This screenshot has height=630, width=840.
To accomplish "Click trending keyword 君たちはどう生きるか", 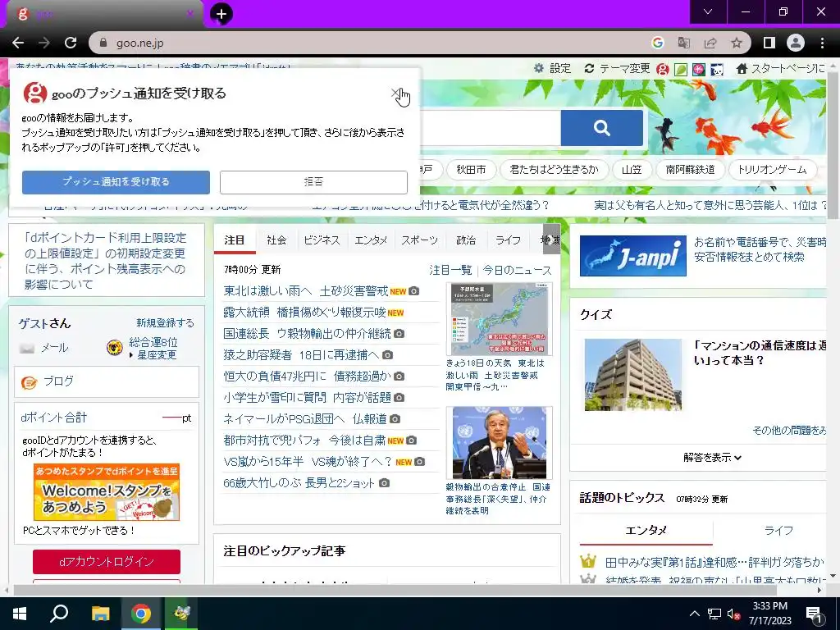I will tap(554, 170).
